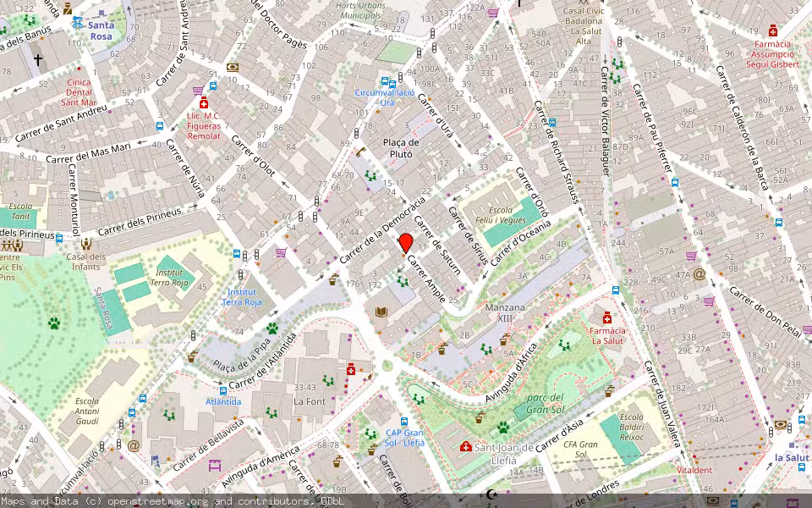
Task: Select the playground icon in Plaça de Plutó
Action: point(370,175)
